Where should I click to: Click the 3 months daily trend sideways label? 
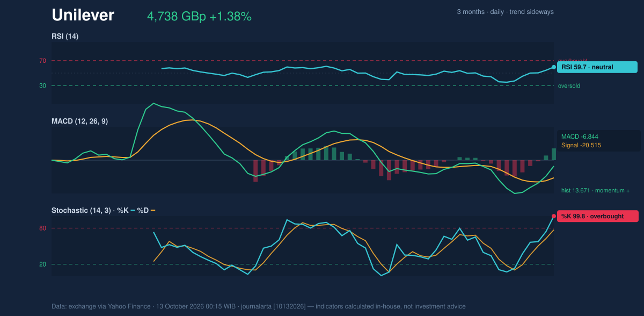pos(505,12)
